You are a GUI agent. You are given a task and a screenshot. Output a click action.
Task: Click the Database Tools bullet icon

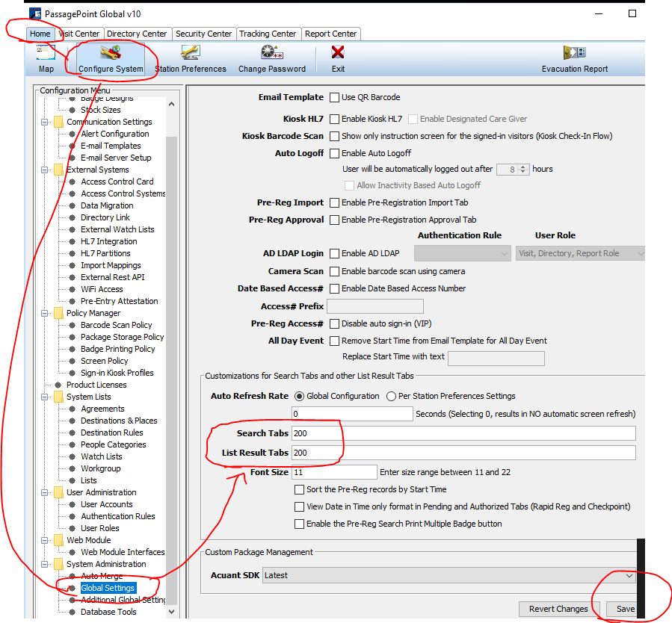pyautogui.click(x=72, y=612)
